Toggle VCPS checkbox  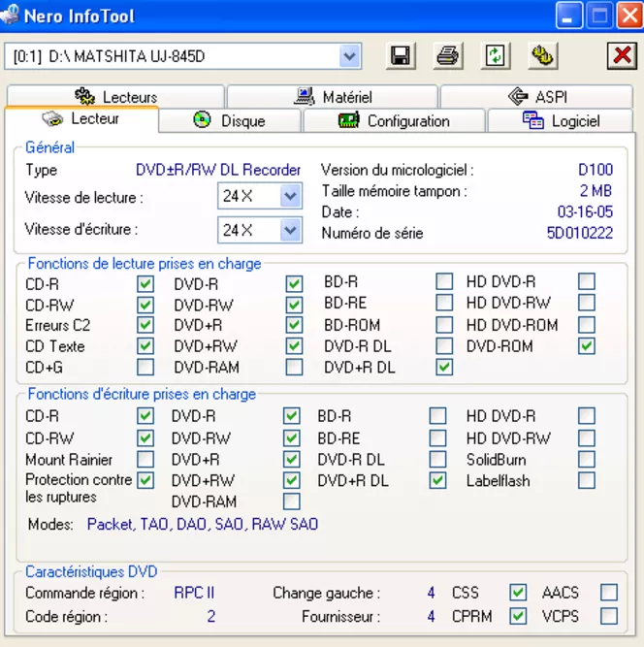[x=609, y=616]
